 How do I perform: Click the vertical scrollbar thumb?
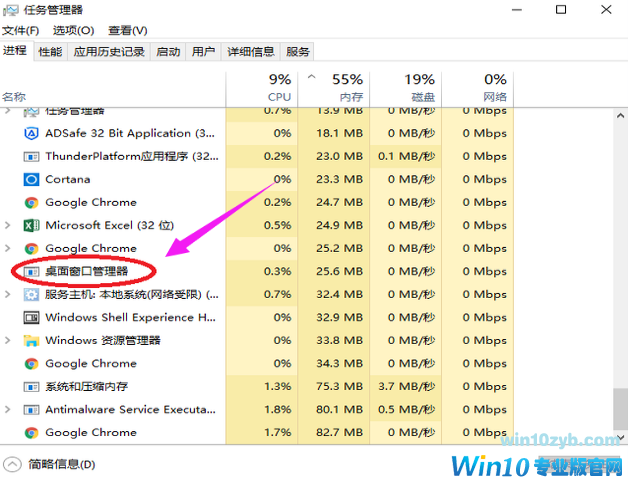tap(620, 409)
